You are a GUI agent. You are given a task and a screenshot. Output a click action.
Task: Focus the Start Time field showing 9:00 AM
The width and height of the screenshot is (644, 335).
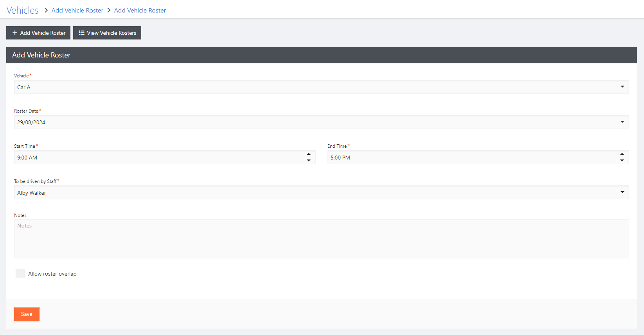(x=165, y=157)
